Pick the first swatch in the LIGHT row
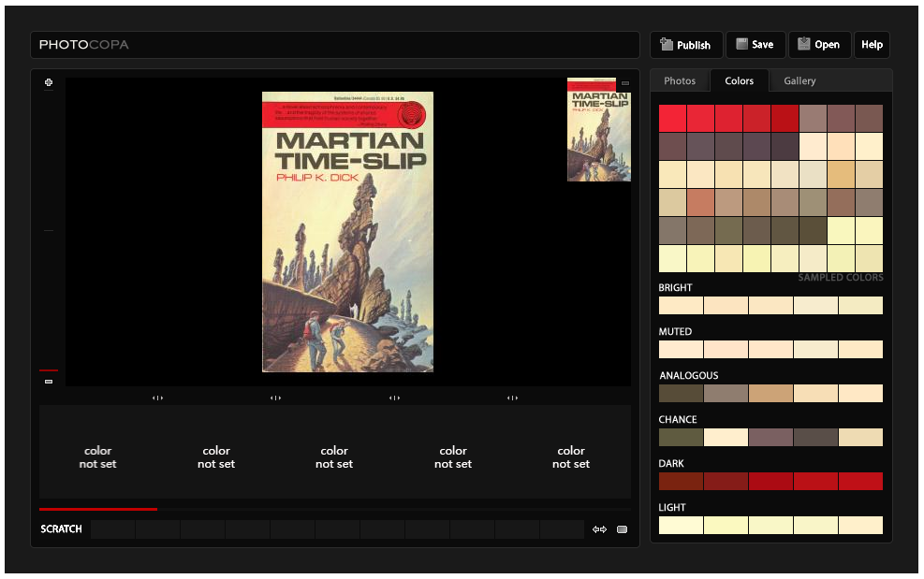924x579 pixels. point(681,526)
